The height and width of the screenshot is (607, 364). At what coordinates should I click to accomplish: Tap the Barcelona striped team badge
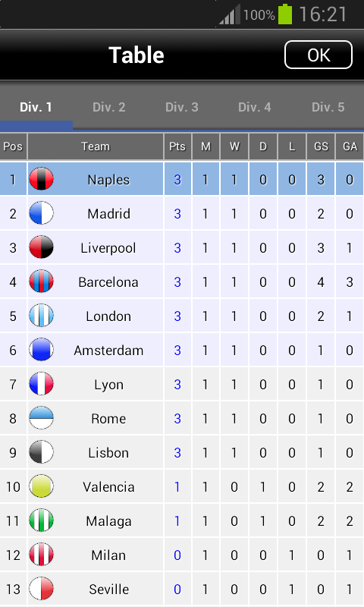42,281
